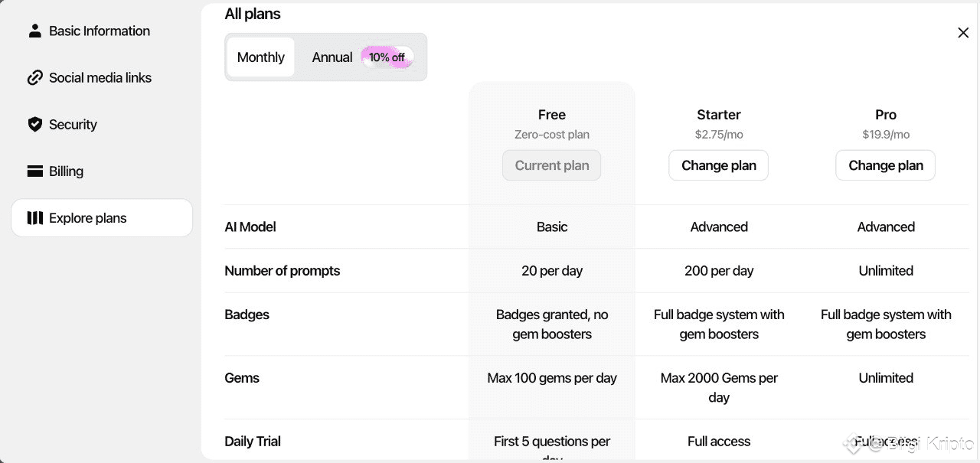Click Change plan under Pro
The image size is (980, 463).
coord(885,165)
